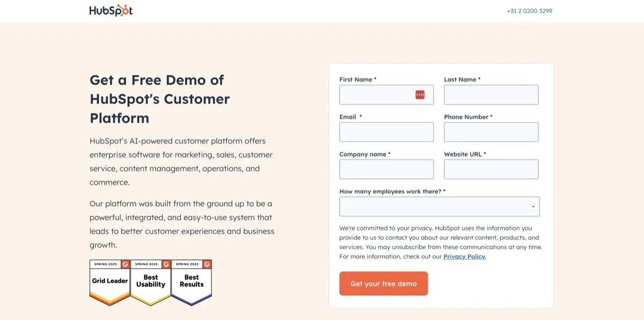Screen dimensions: 644x320
Task: Click inside the Phone Number input field
Action: point(491,132)
